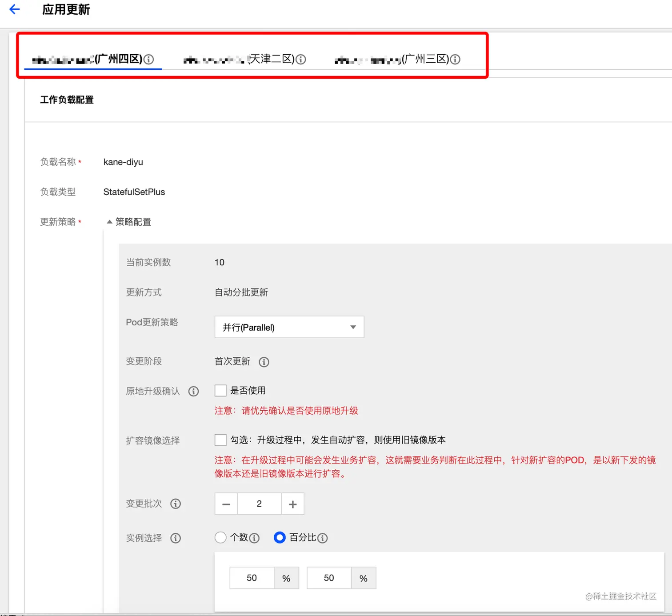The height and width of the screenshot is (616, 672).
Task: Click info icon beside 变更批次 label
Action: point(176,504)
